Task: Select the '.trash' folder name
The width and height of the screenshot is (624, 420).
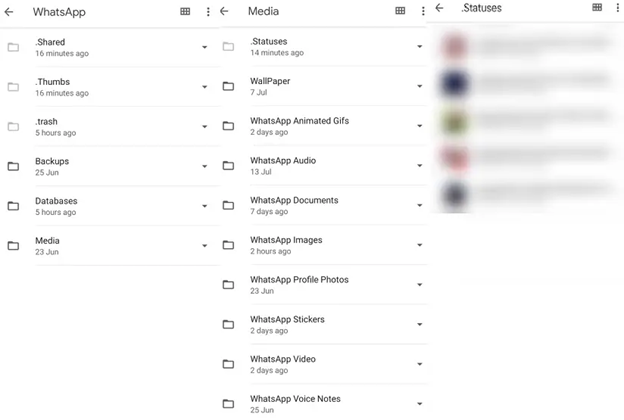Action: click(47, 121)
